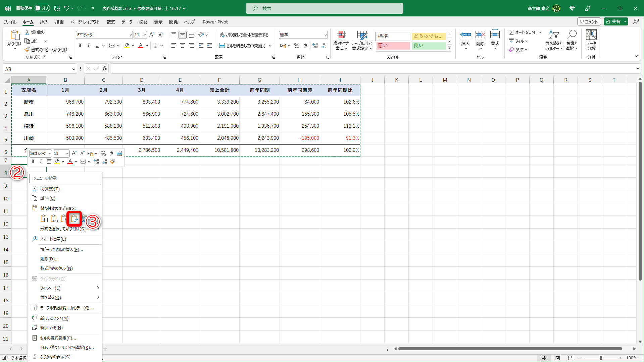Click the 検索と選択 button
Image resolution: width=644 pixels, height=362 pixels.
pos(572,40)
